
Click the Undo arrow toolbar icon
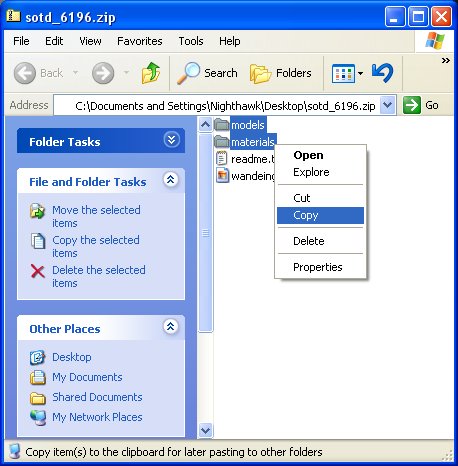pos(383,73)
